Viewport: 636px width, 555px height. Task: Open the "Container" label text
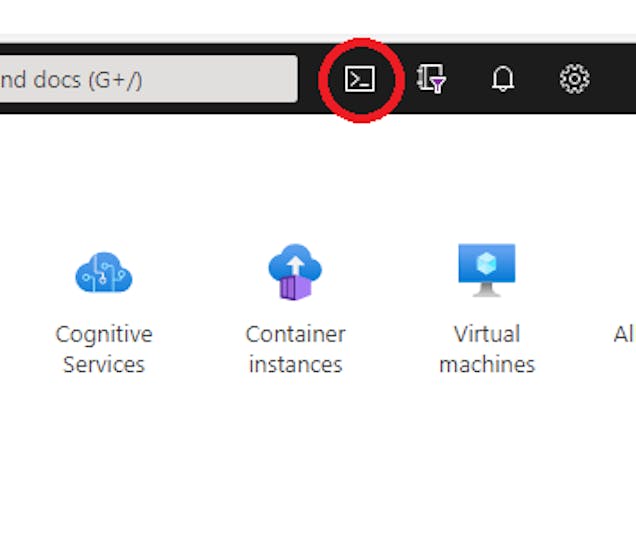tap(295, 334)
